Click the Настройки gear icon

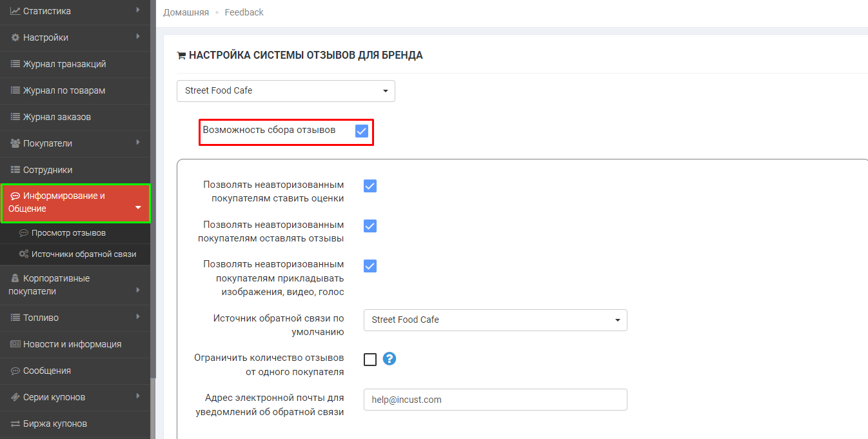point(15,37)
